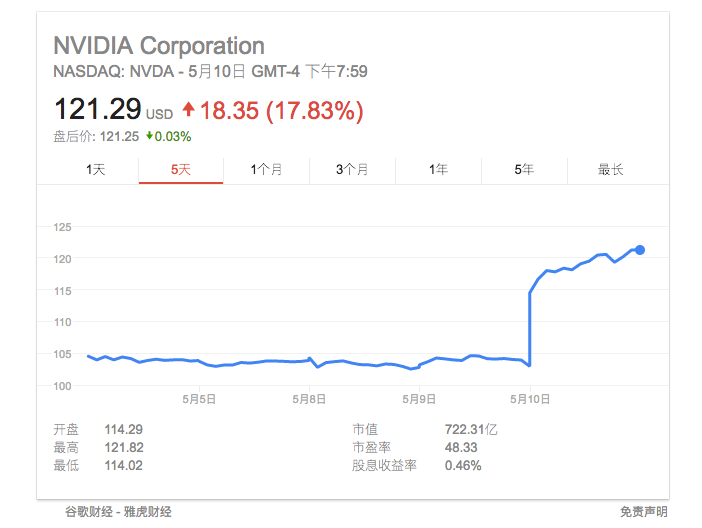This screenshot has height=528, width=702.
Task: Click the 121.29 current price
Action: pos(97,110)
